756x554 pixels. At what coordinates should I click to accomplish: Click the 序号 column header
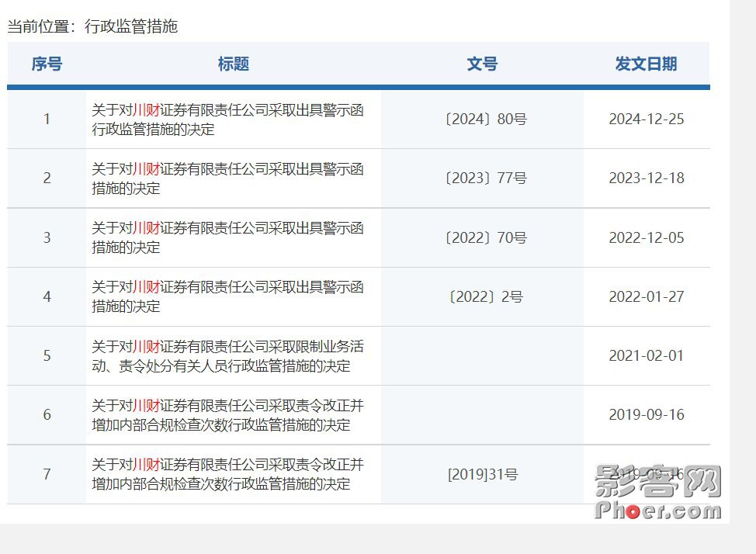(x=47, y=64)
